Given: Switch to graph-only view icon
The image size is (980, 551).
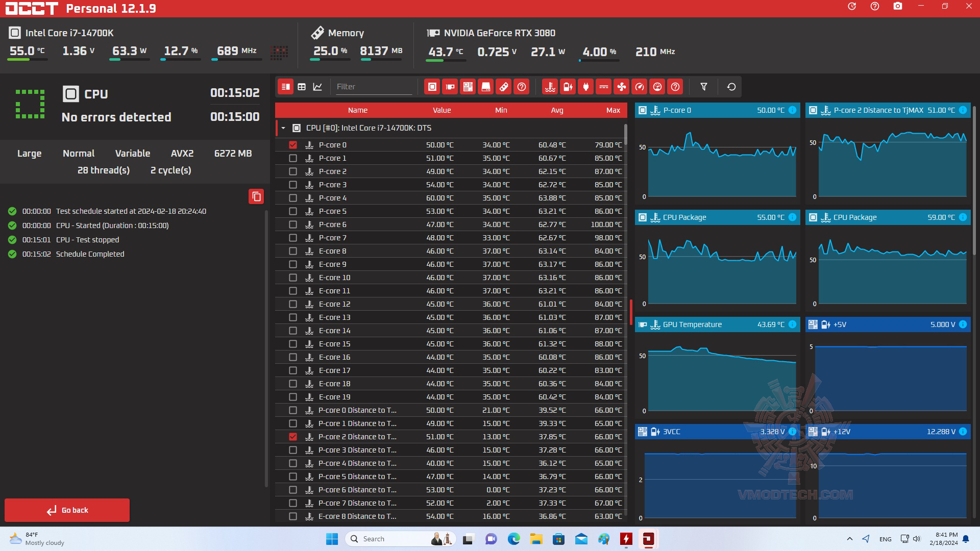Looking at the screenshot, I should click(x=317, y=87).
